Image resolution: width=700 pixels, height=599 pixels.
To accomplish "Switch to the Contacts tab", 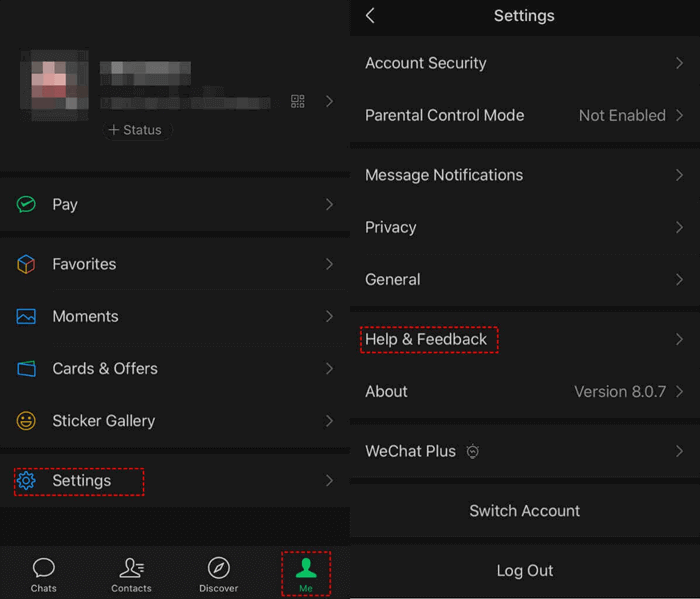I will [x=131, y=575].
